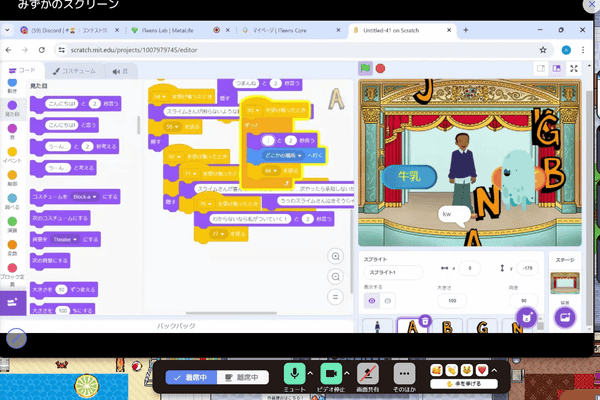The height and width of the screenshot is (400, 600).
Task: Delete sprite A with trash icon
Action: tap(425, 321)
